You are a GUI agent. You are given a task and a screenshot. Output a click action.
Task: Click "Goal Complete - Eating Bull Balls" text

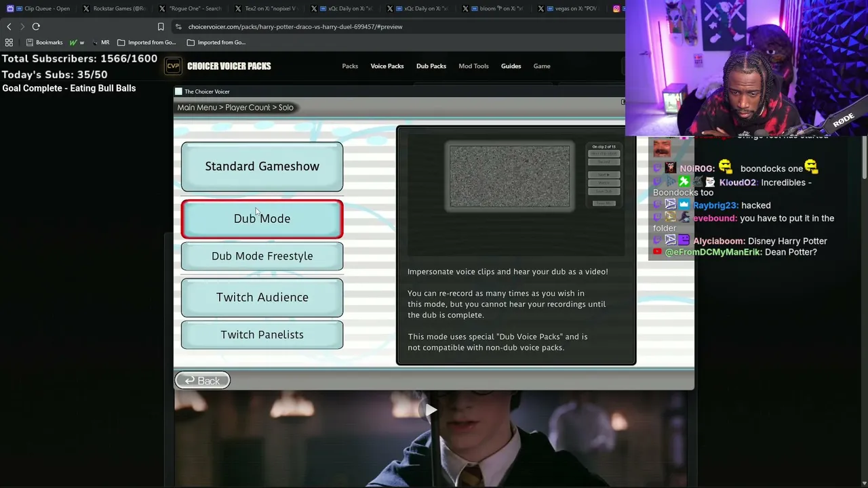pos(69,88)
